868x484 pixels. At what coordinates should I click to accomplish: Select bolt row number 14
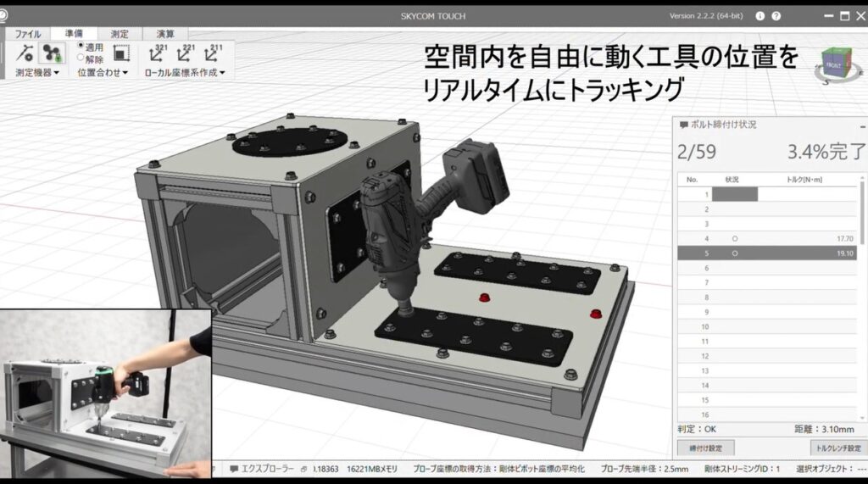[767, 386]
